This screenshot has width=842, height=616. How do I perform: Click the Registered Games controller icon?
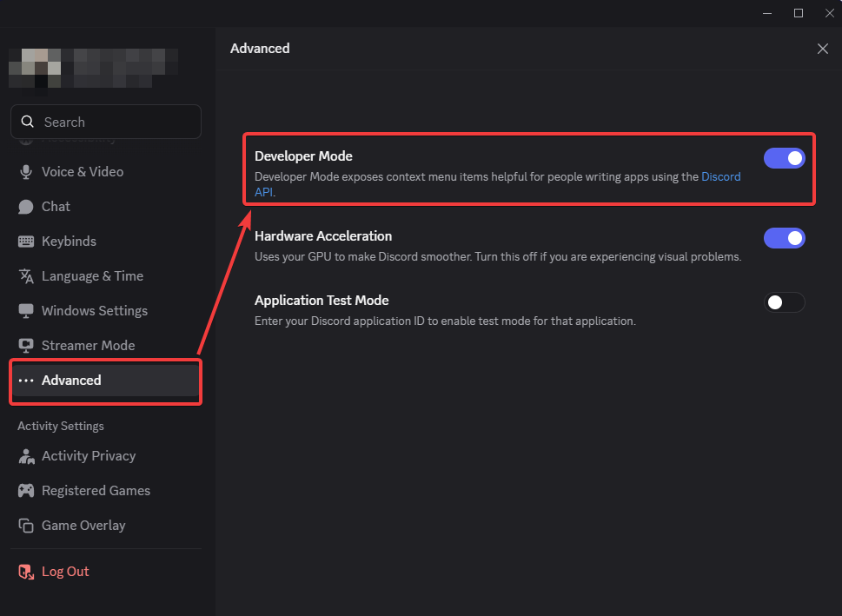(27, 490)
